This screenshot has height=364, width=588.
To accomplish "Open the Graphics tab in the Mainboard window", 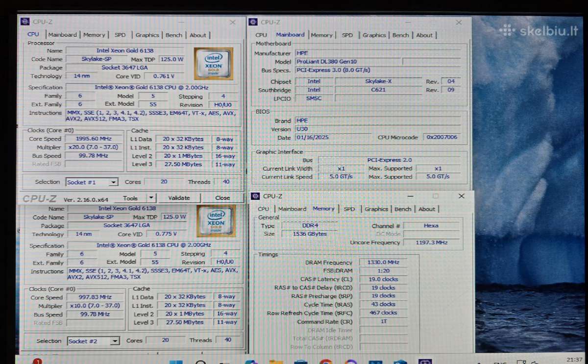I will tap(374, 35).
